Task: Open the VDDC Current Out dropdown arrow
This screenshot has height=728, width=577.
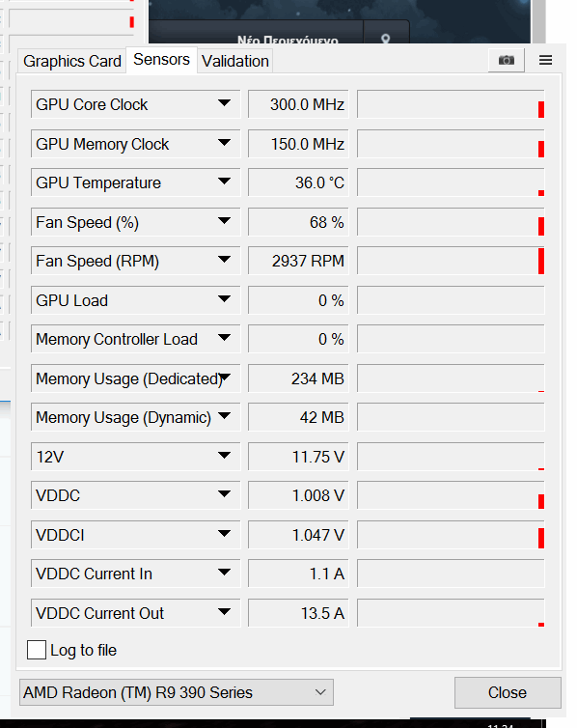Action: click(x=225, y=611)
